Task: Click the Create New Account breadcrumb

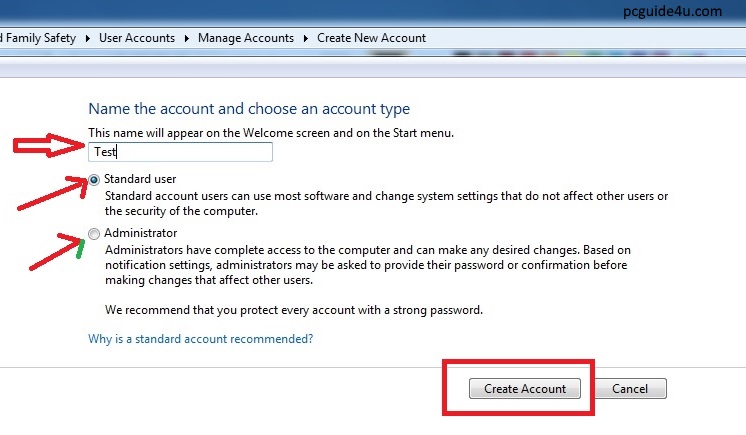Action: pos(371,38)
